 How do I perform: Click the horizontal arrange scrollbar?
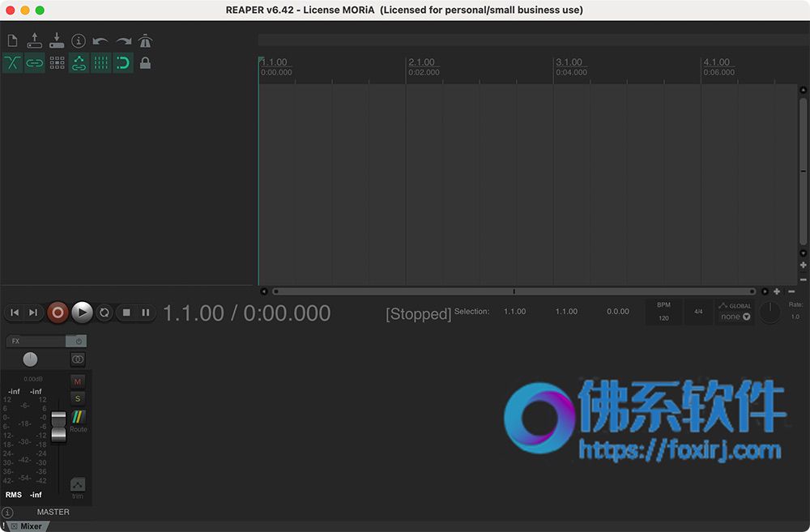pos(514,292)
